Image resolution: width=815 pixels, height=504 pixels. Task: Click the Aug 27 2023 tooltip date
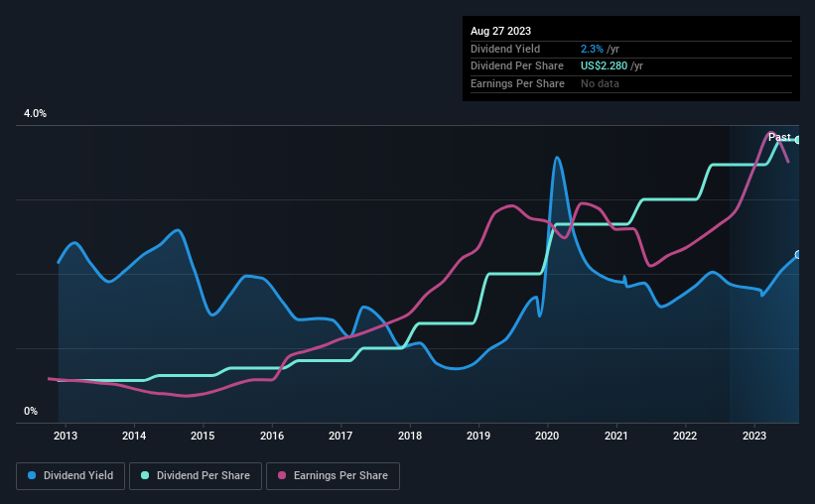point(500,31)
